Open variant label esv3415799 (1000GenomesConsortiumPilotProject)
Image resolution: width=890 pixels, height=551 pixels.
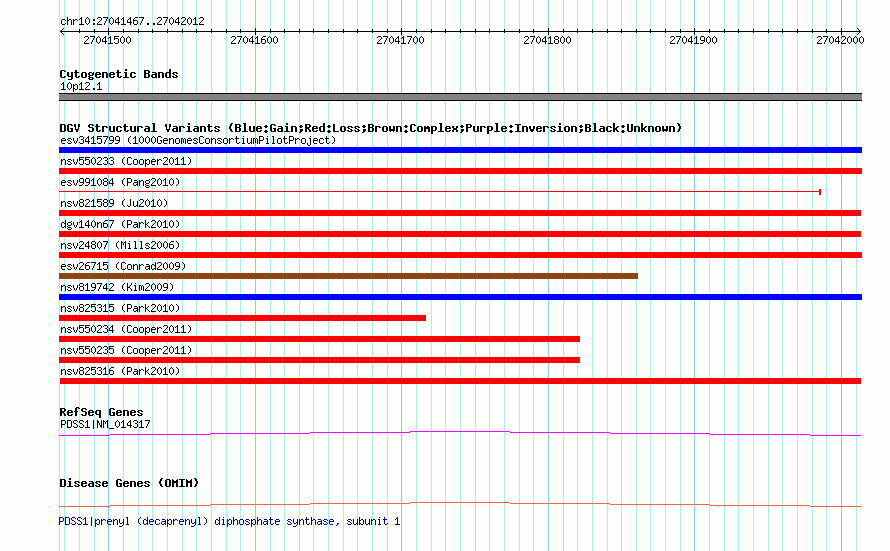click(198, 140)
